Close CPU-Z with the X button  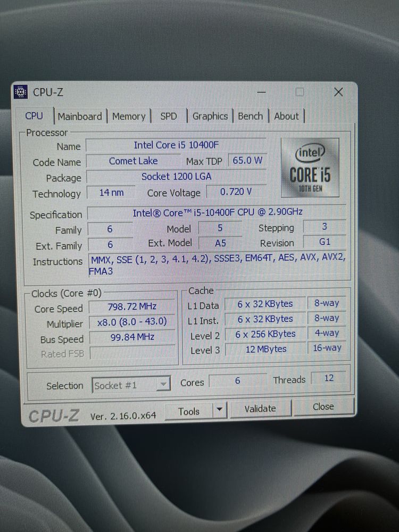[338, 92]
